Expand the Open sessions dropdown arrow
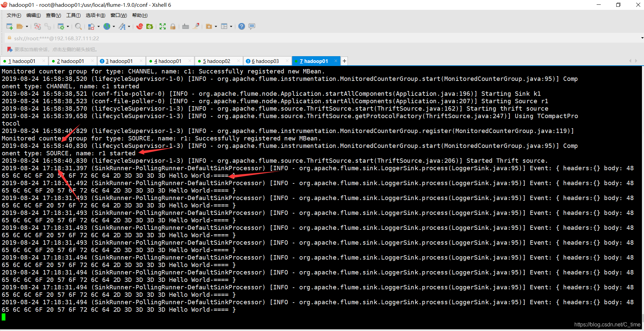This screenshot has width=644, height=331. point(27,26)
